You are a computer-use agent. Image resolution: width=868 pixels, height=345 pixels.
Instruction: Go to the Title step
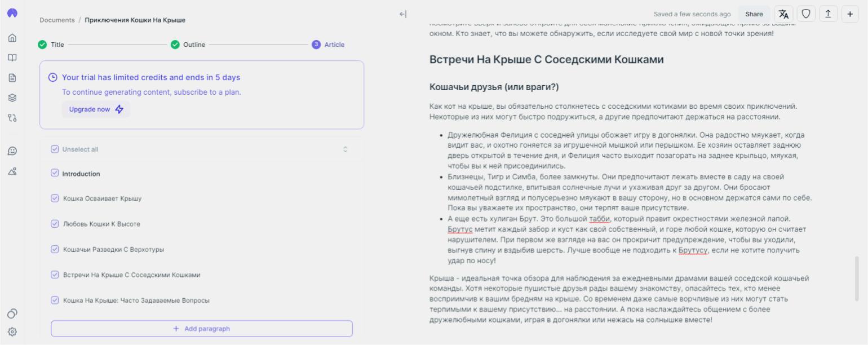click(x=51, y=45)
